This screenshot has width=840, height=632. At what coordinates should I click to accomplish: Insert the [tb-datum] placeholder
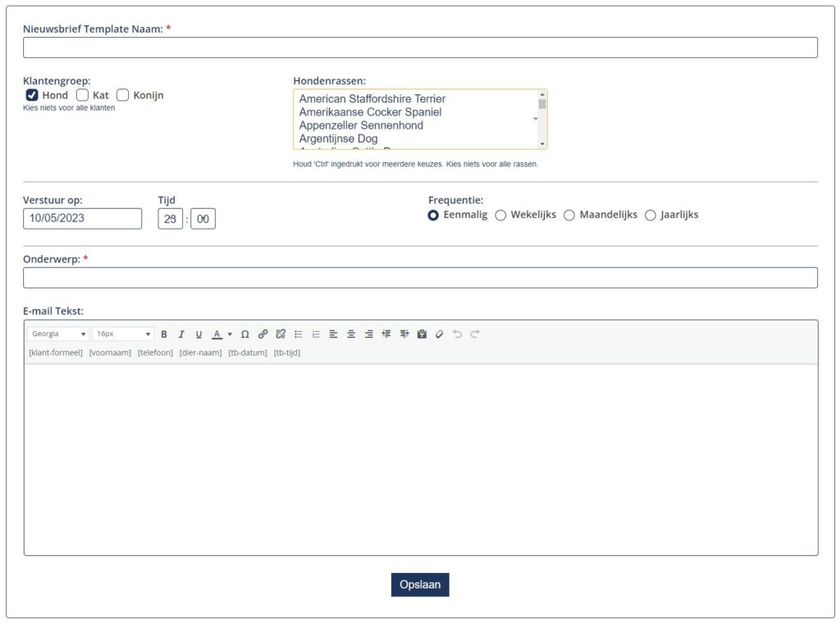coord(248,352)
